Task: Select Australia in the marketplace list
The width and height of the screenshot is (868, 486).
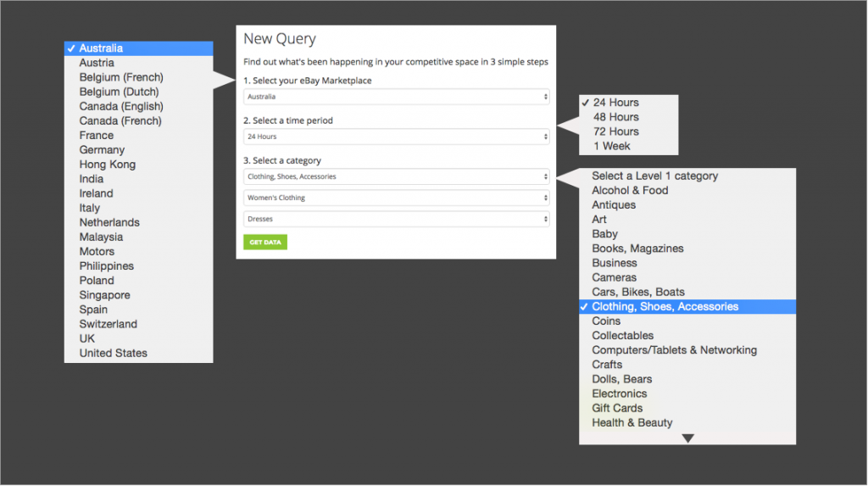Action: coord(138,48)
